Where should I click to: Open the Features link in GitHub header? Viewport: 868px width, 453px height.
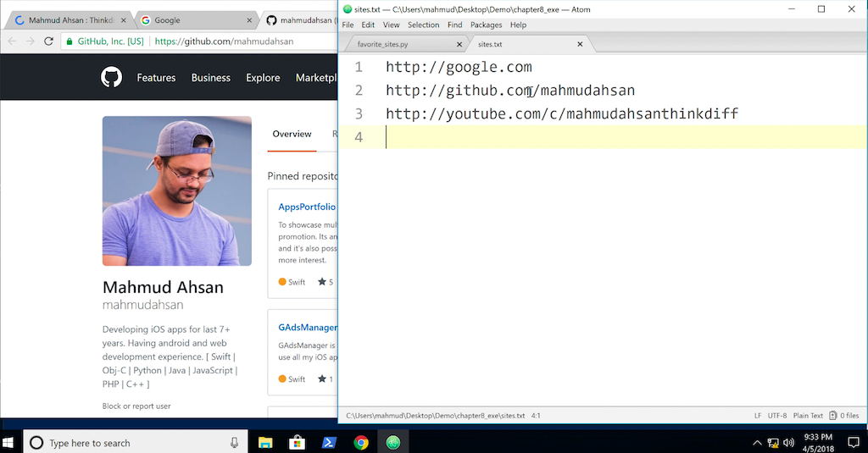click(156, 78)
